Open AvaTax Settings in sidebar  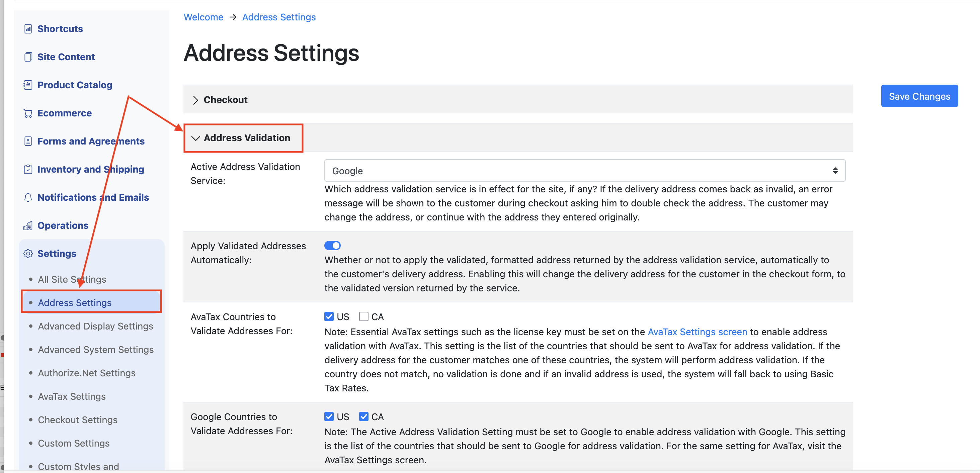pyautogui.click(x=72, y=397)
